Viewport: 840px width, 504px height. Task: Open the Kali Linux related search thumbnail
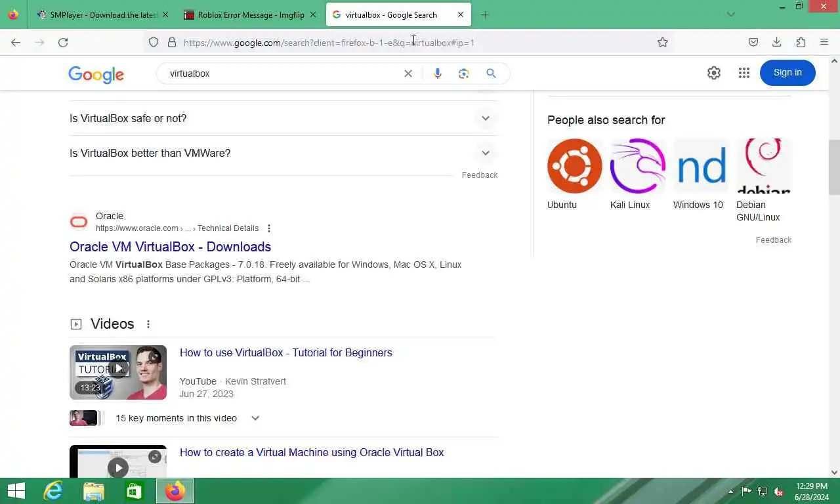point(638,166)
